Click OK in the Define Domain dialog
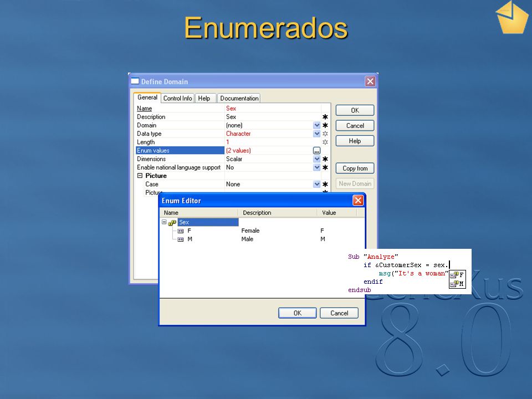Viewport: 532px width, 399px height. pos(355,110)
